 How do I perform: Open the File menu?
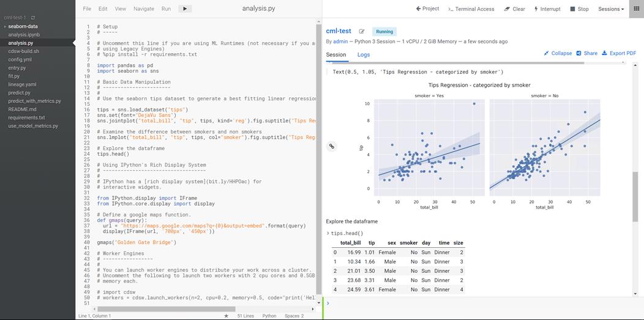pos(87,9)
